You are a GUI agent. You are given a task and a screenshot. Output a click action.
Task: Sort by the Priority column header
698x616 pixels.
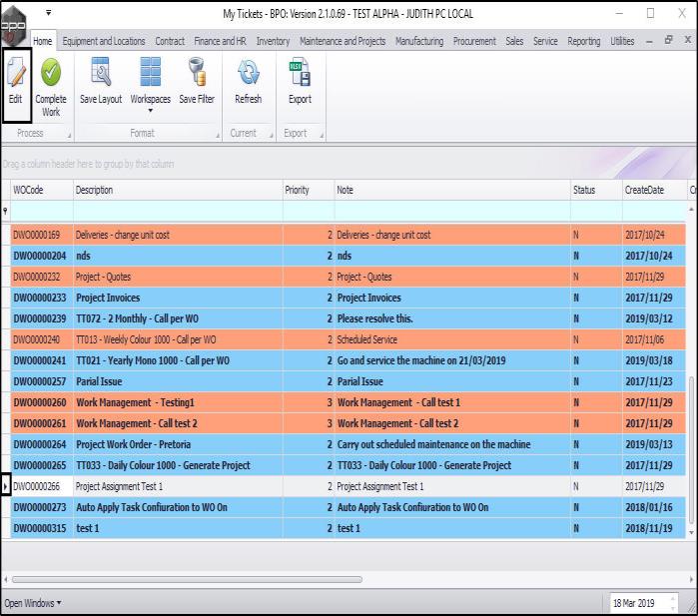pos(297,190)
